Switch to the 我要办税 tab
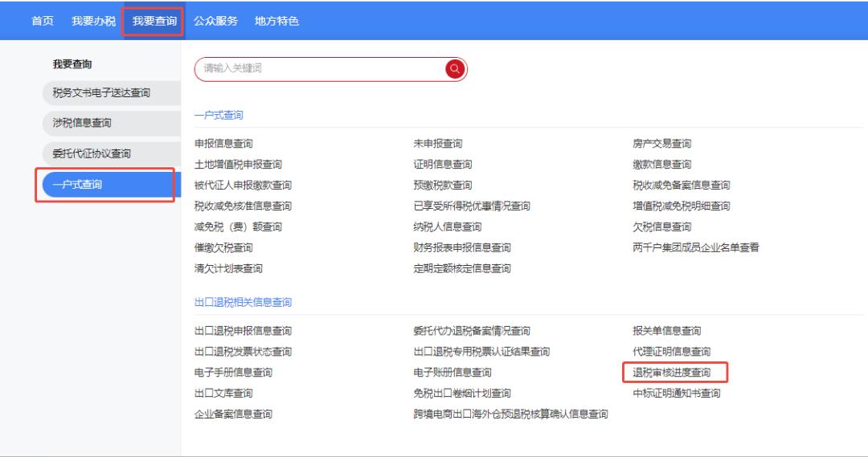 click(x=93, y=20)
